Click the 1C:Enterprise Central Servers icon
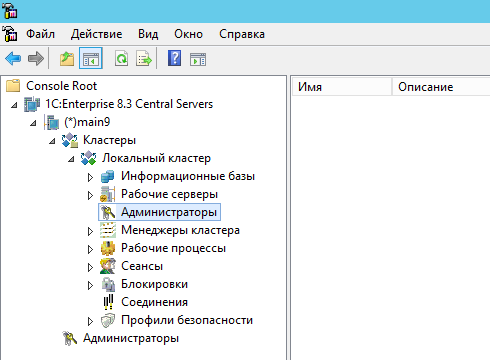The width and height of the screenshot is (490, 360). pyautogui.click(x=32, y=104)
